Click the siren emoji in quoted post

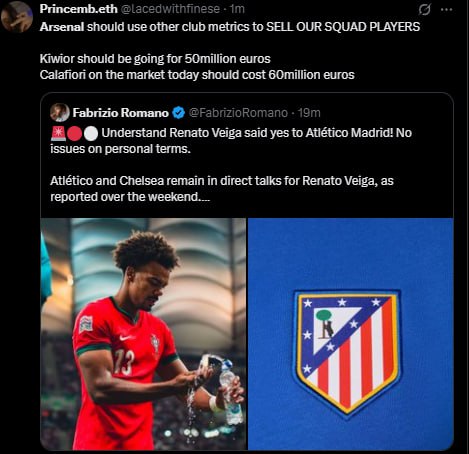pos(58,133)
